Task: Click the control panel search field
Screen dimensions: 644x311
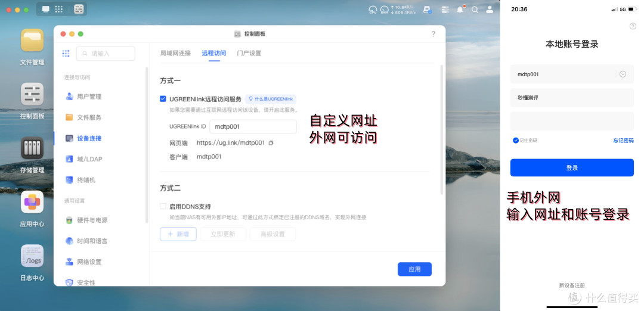Action: click(x=106, y=54)
